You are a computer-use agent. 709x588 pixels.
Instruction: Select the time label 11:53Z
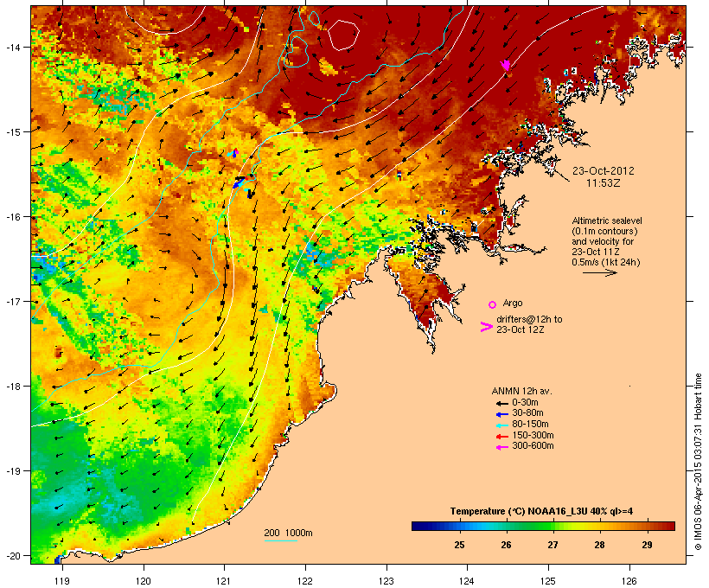pos(604,183)
